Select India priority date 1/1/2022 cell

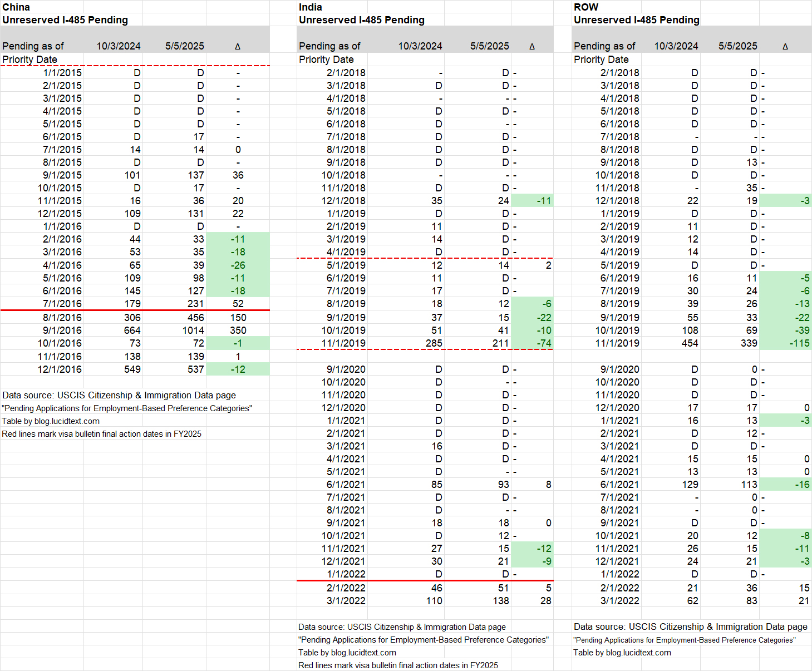click(x=346, y=574)
